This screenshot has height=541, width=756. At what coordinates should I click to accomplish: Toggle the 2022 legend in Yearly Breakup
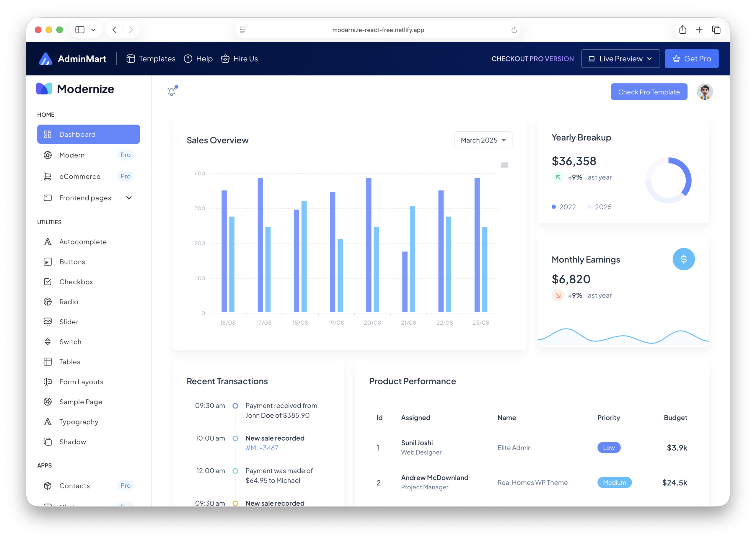click(564, 207)
